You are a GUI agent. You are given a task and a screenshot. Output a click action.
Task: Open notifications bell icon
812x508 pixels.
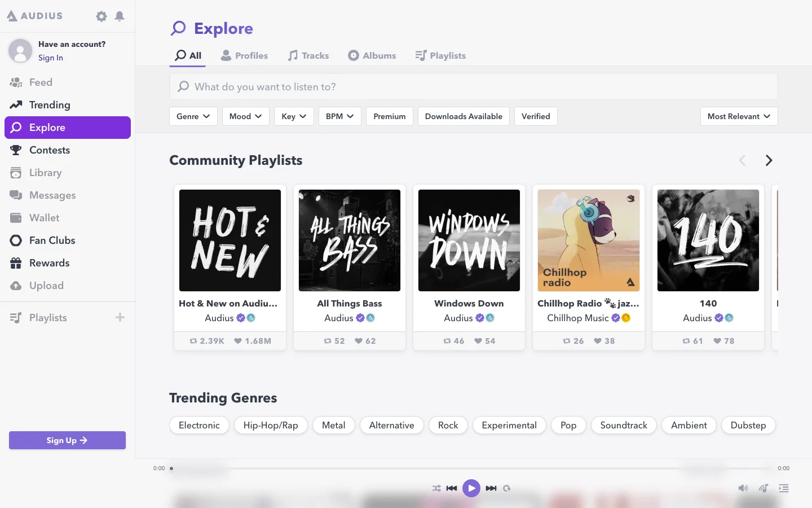coord(120,16)
